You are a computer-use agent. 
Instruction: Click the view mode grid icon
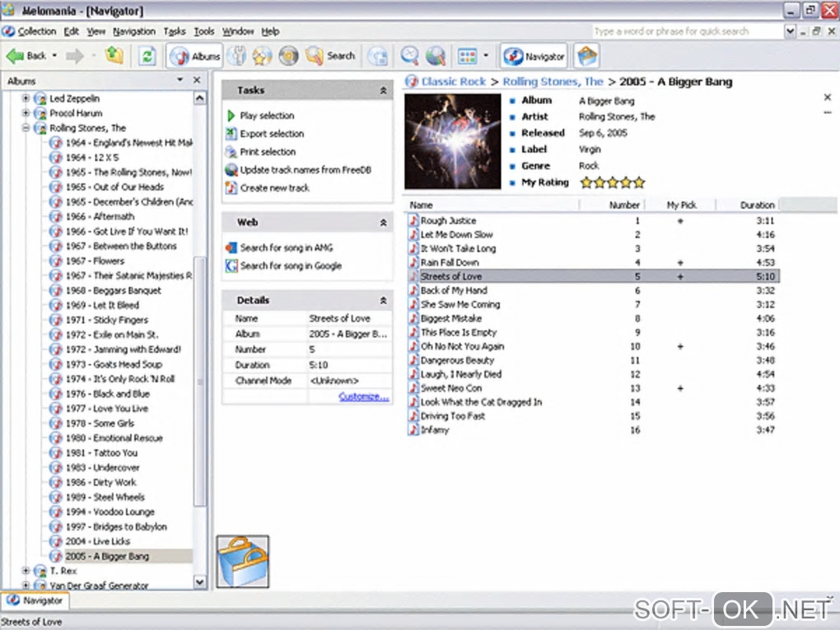pos(468,56)
